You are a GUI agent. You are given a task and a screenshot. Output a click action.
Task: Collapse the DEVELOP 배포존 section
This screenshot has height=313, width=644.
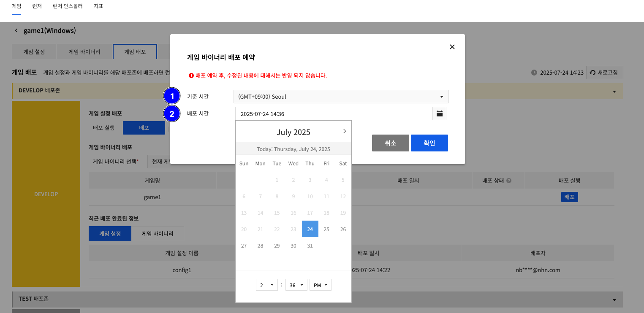[x=614, y=91]
